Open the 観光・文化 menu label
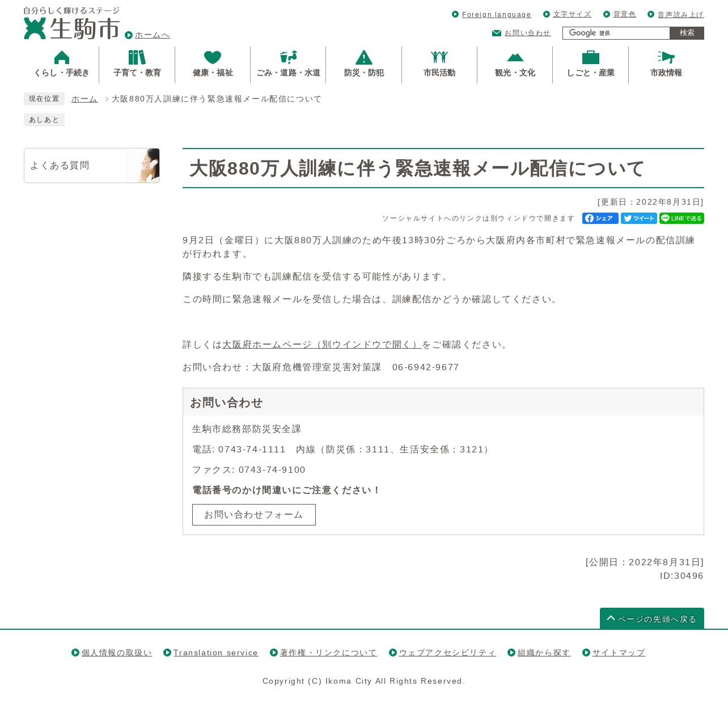This screenshot has height=716, width=728. point(515,73)
